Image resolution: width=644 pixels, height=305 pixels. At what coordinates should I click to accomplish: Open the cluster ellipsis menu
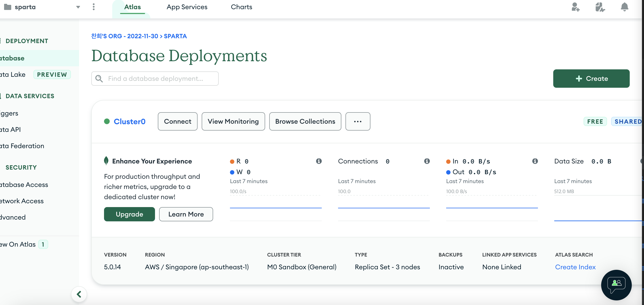[358, 121]
